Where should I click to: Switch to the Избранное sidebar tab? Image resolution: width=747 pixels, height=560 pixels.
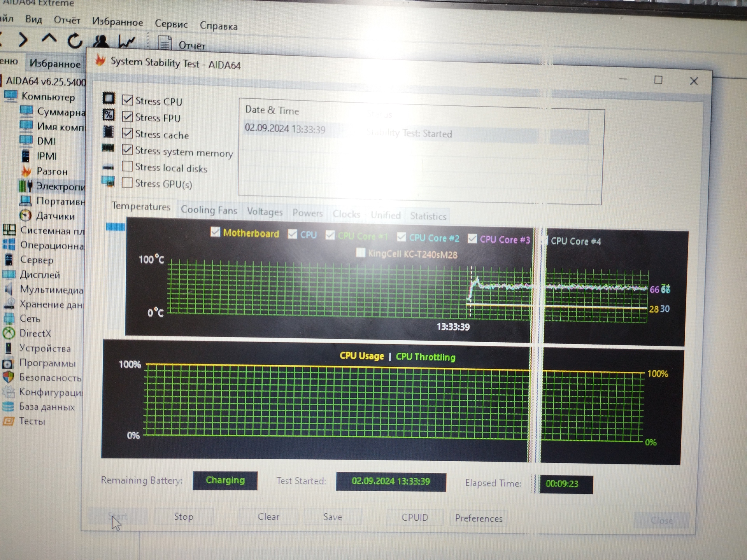(55, 63)
